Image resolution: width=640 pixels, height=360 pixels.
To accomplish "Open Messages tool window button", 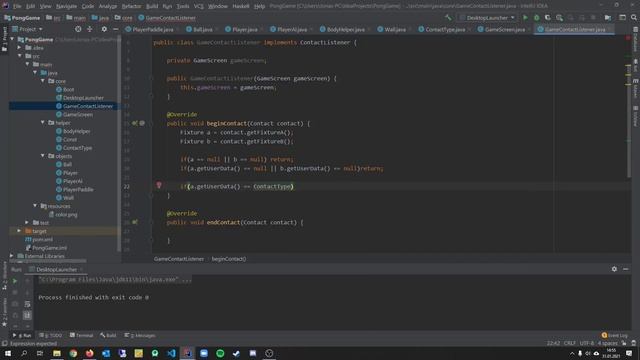I will [x=140, y=335].
